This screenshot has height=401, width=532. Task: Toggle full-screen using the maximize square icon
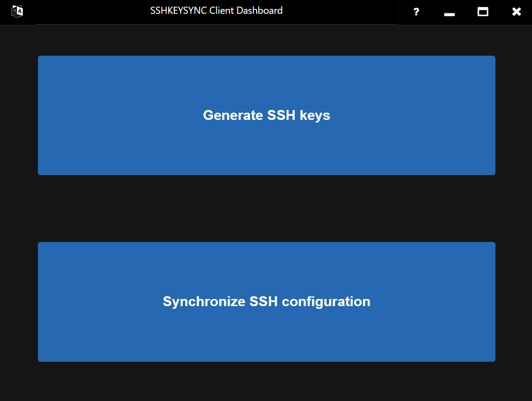coord(483,12)
